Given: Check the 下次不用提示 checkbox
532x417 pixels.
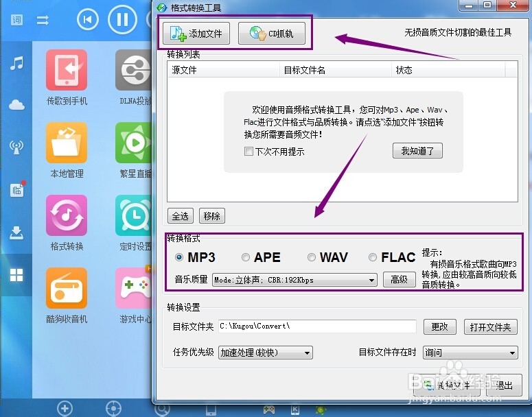Looking at the screenshot, I should click(248, 151).
